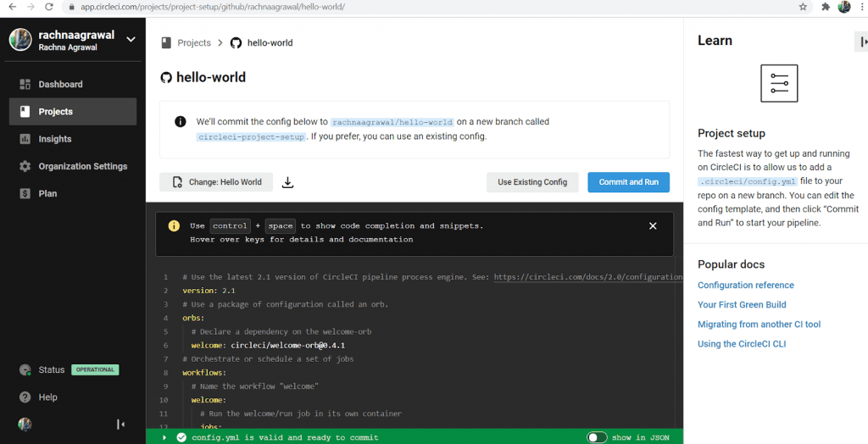The height and width of the screenshot is (444, 868).
Task: Open the rachnaagrawal organization dropdown
Action: click(x=131, y=39)
